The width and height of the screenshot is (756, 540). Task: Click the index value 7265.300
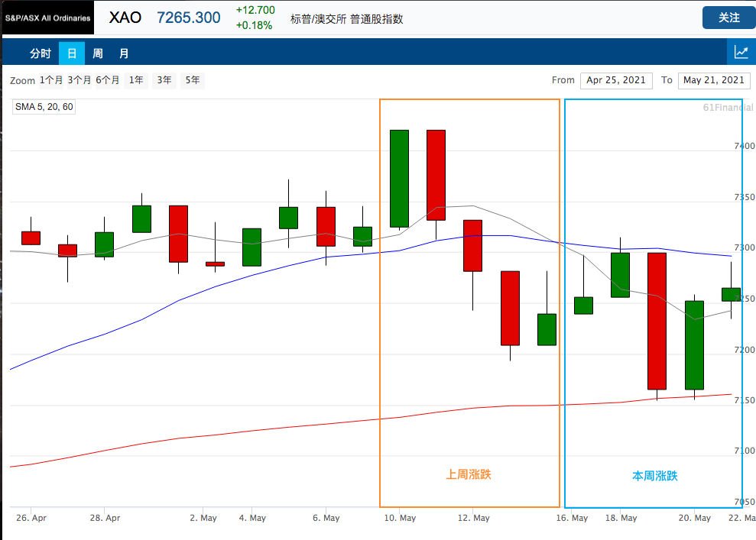tap(189, 18)
